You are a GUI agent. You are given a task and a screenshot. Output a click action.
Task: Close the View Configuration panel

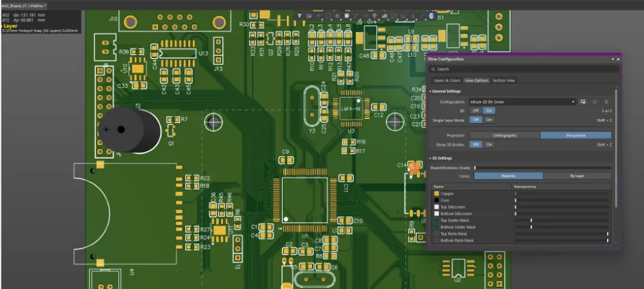coord(618,59)
